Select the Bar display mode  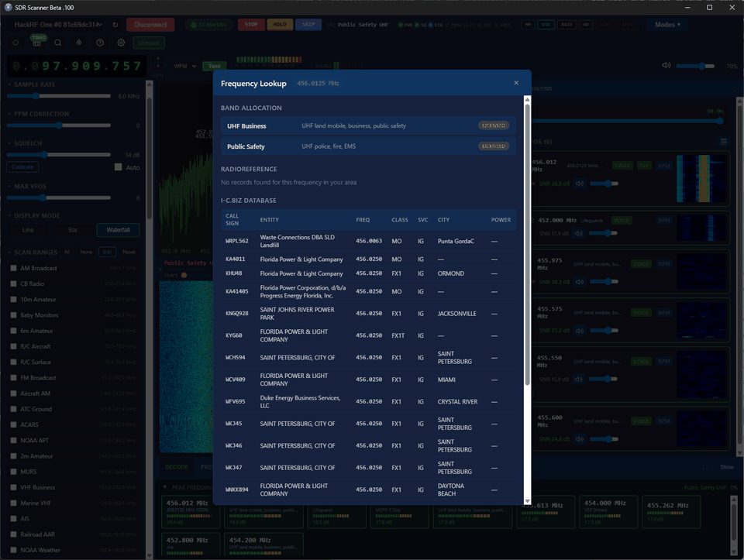click(73, 230)
